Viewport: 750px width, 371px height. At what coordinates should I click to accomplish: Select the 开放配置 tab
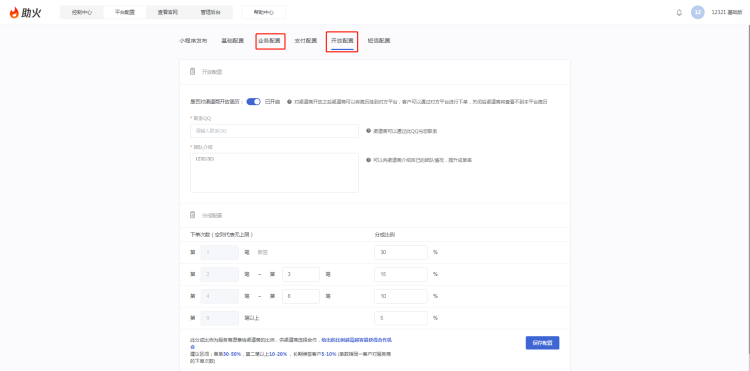(342, 41)
